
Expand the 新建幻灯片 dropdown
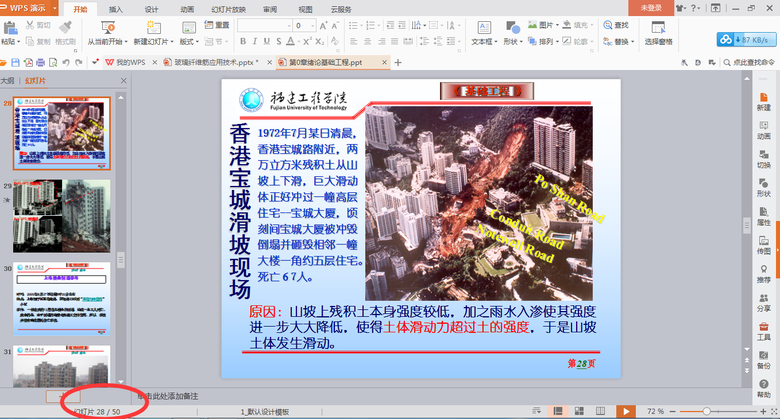click(x=154, y=42)
